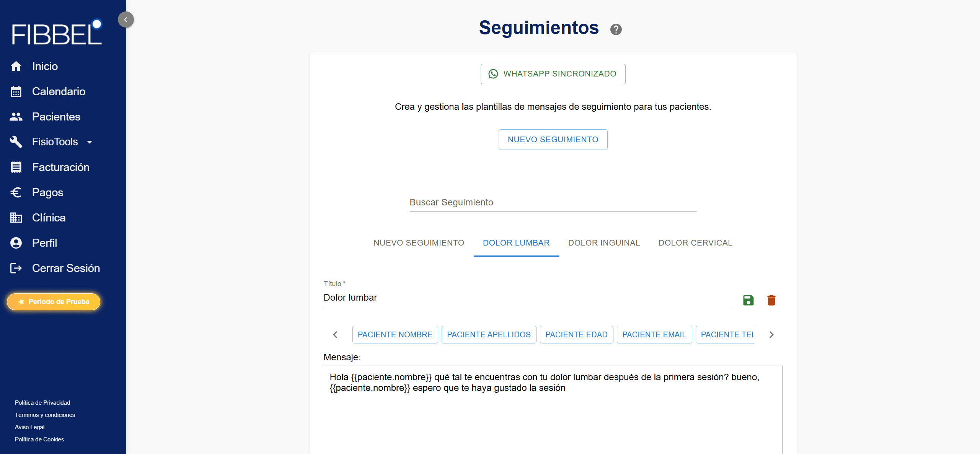This screenshot has height=454, width=980.
Task: Expand the FisioTools dropdown arrow
Action: click(90, 142)
